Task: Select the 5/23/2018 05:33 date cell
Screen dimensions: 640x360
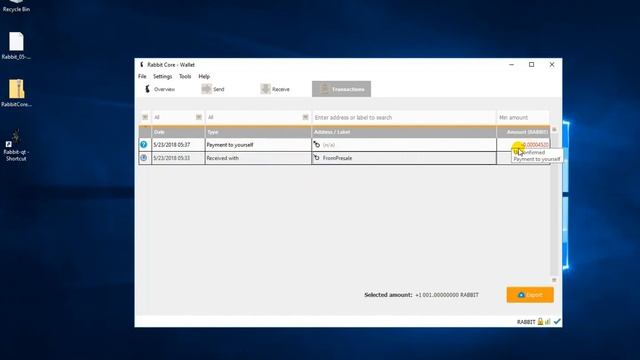Action: pyautogui.click(x=178, y=158)
